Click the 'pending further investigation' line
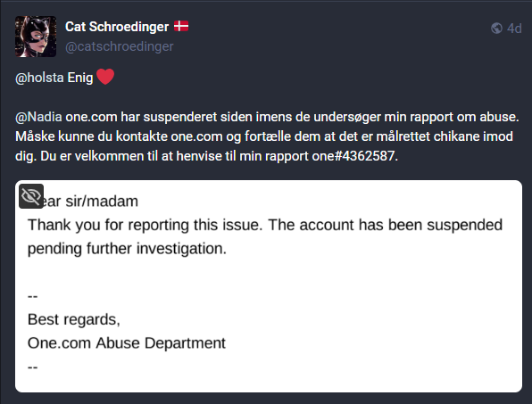The height and width of the screenshot is (404, 532). 127,249
